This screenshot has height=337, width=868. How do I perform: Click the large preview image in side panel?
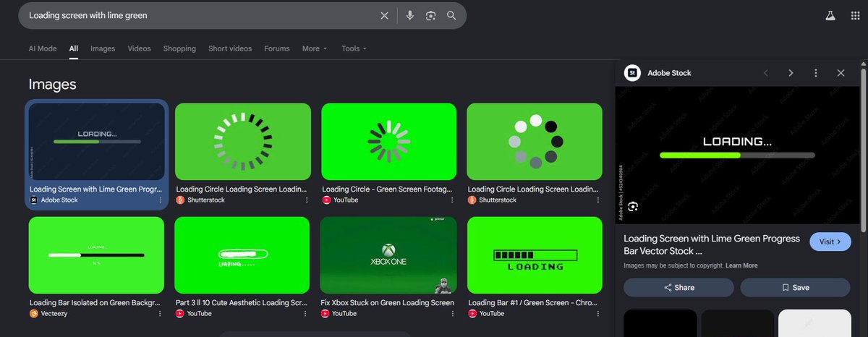(736, 155)
